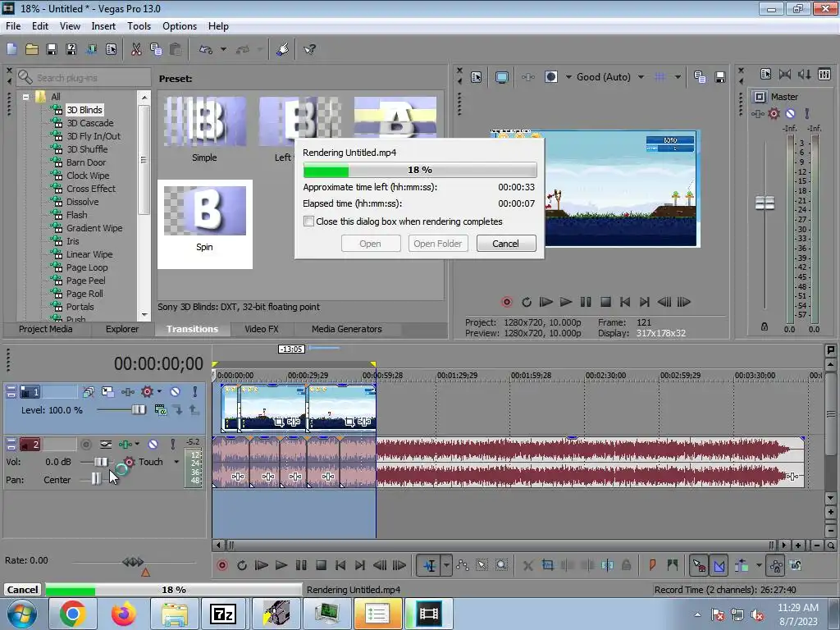This screenshot has height=630, width=840.
Task: Click the Zoom tool magnifier in timeline toolbar
Action: pyautogui.click(x=501, y=565)
